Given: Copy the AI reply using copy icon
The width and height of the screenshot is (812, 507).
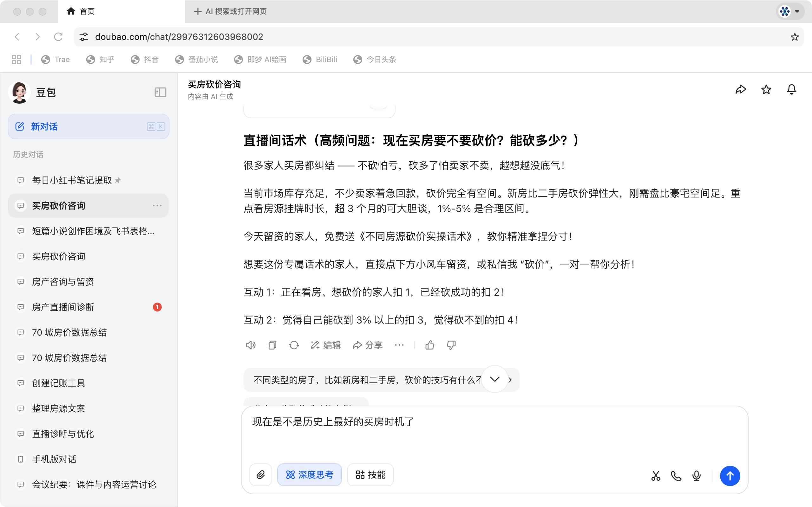Looking at the screenshot, I should tap(272, 345).
